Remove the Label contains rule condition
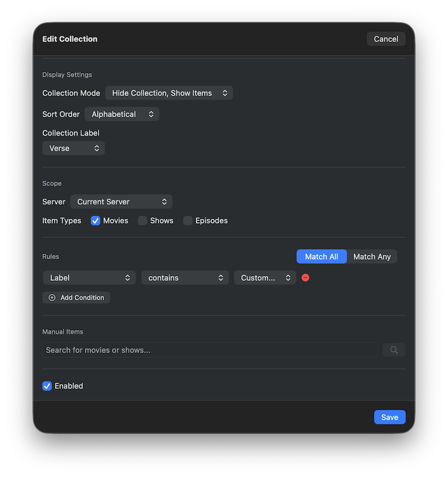This screenshot has height=477, width=448. pos(305,277)
